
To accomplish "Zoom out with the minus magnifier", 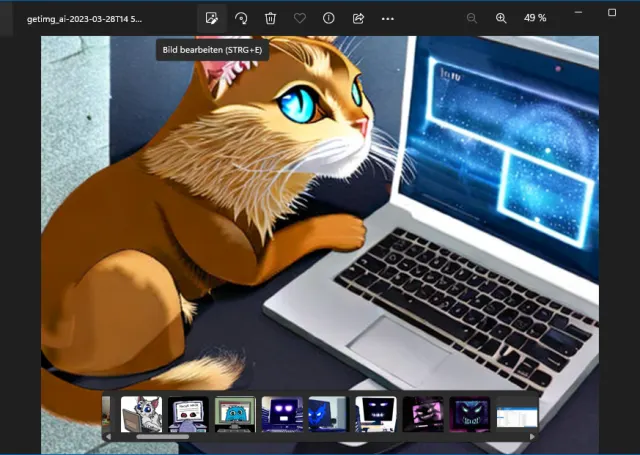I will pos(472,18).
